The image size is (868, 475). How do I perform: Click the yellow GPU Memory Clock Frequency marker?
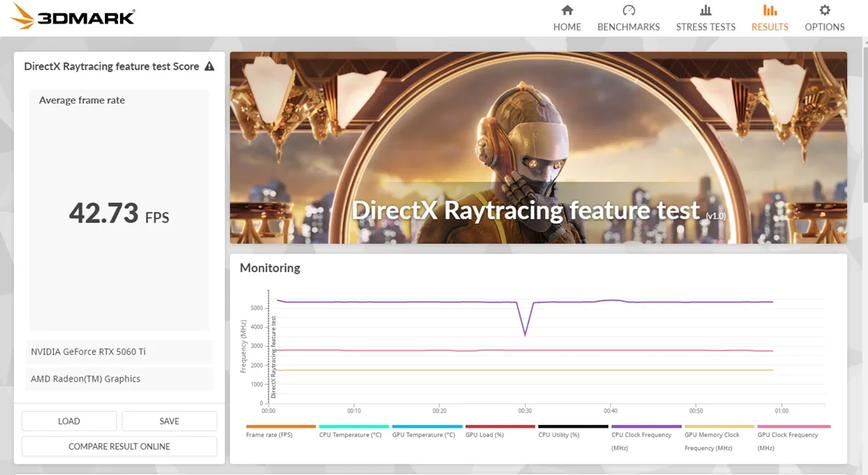719,426
